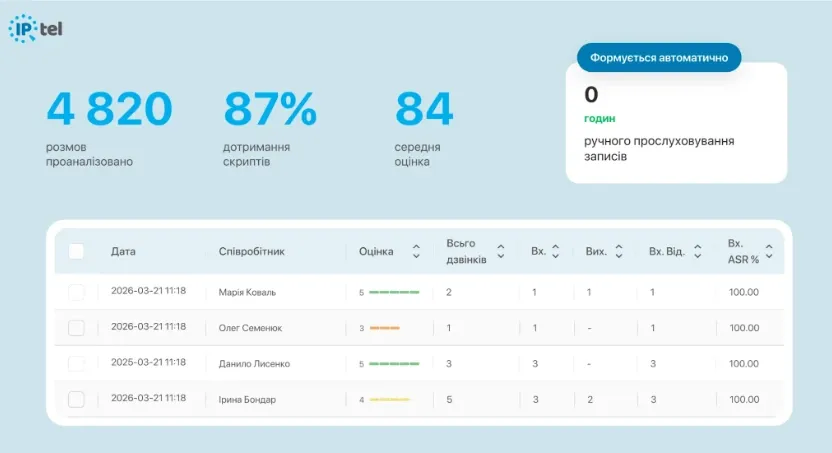
Task: Select employee name Ірина Бондар
Action: click(247, 399)
